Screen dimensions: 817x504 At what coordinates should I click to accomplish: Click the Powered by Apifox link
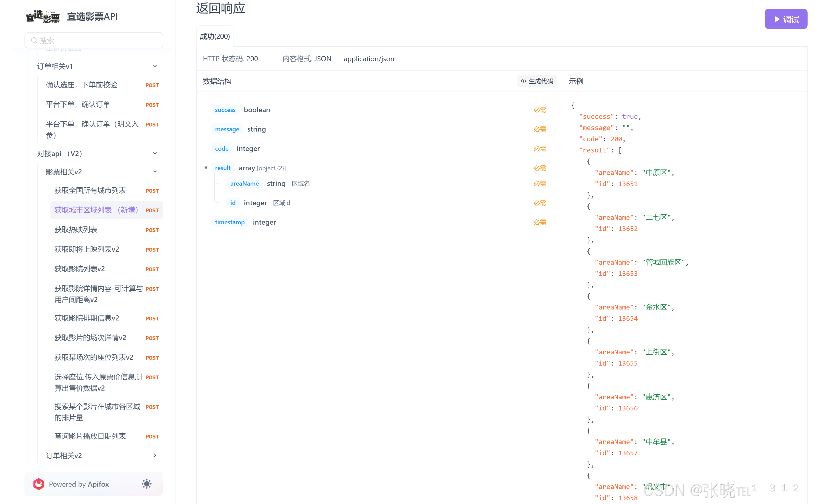79,484
